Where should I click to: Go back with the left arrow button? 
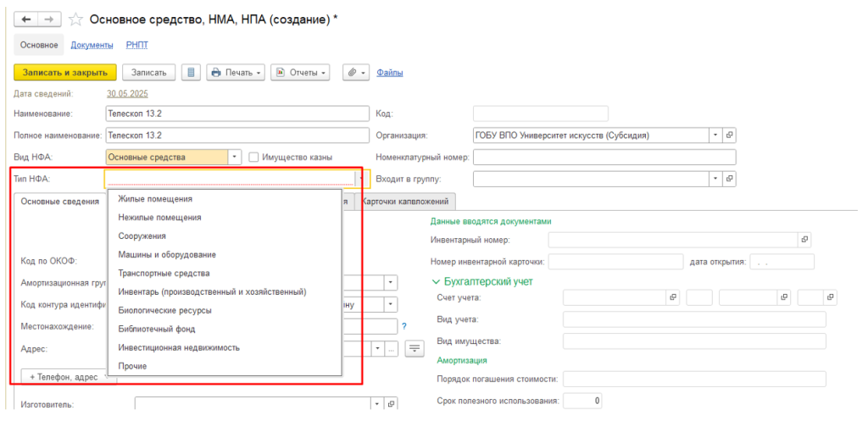tap(25, 20)
